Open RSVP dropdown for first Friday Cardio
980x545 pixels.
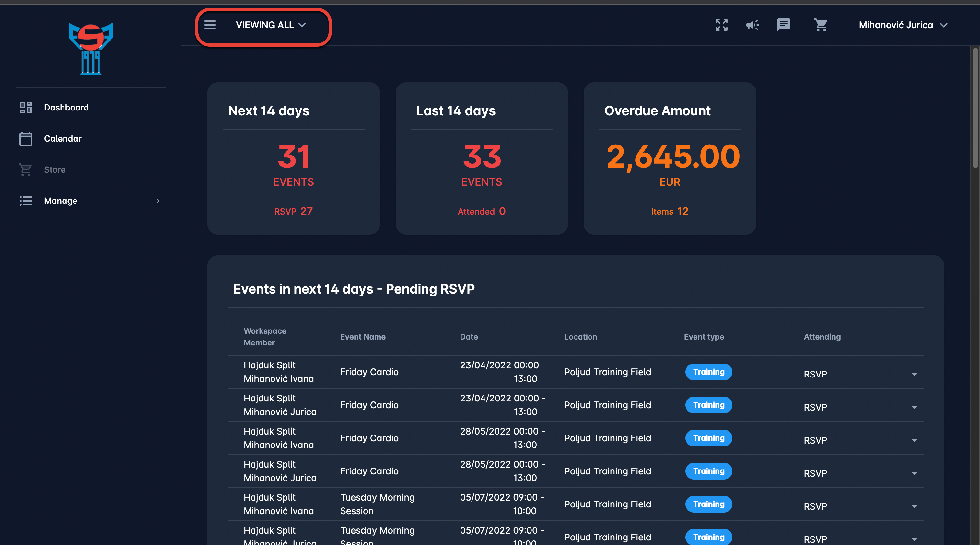914,374
